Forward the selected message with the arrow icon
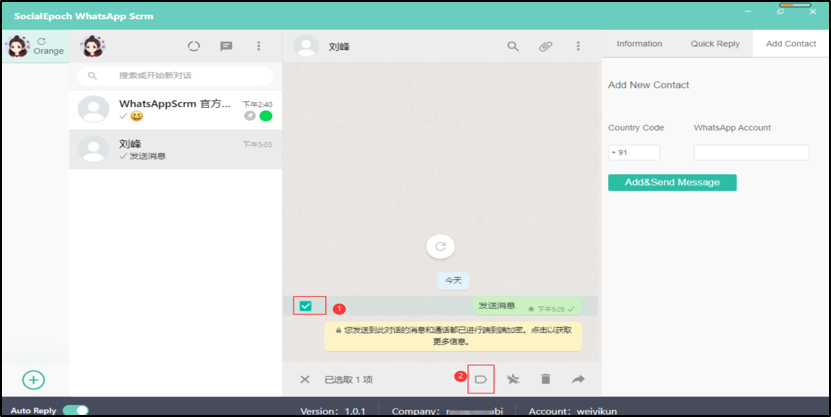The height and width of the screenshot is (417, 831). coord(578,379)
